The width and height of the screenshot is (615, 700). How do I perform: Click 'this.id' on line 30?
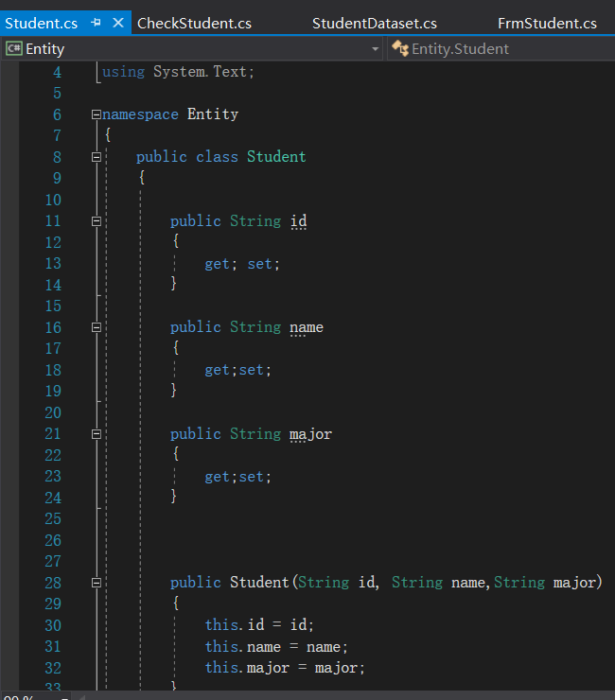click(235, 625)
